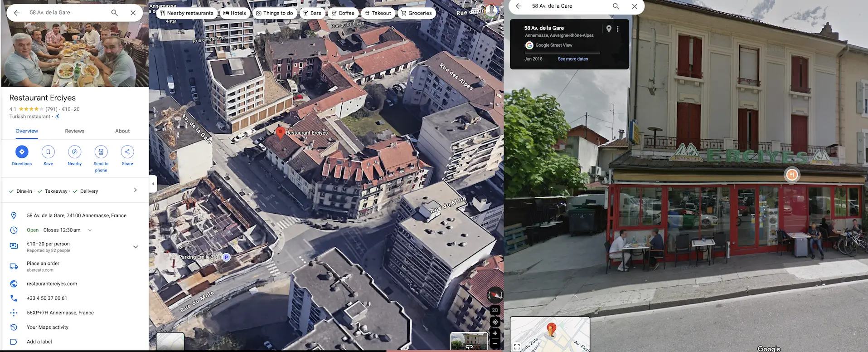Screen dimensions: 868x352
Task: Click back arrow in Street View search box
Action: point(519,6)
